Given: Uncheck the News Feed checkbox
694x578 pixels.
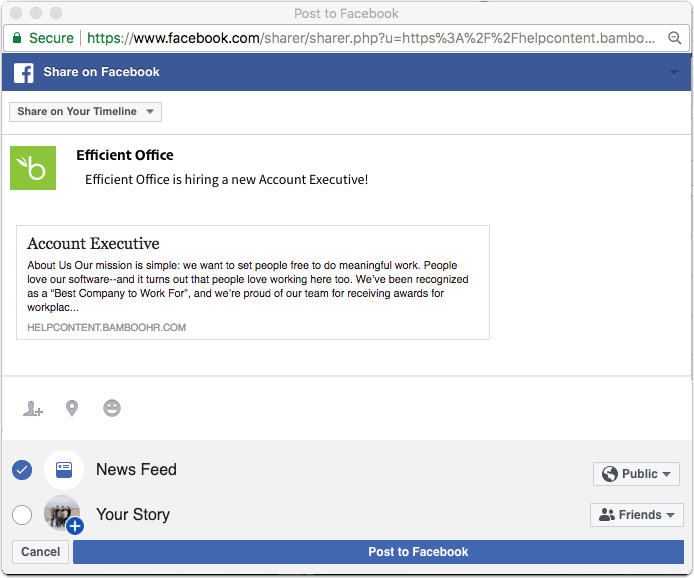Looking at the screenshot, I should pyautogui.click(x=22, y=470).
